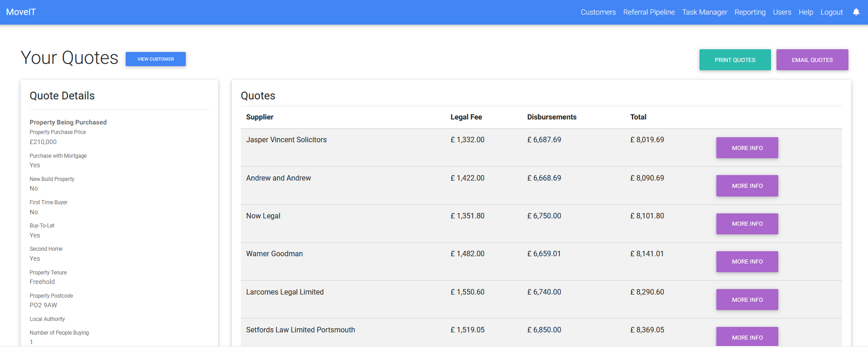Click the Quote Details panel heading
Image resolution: width=868 pixels, height=362 pixels.
[x=62, y=96]
